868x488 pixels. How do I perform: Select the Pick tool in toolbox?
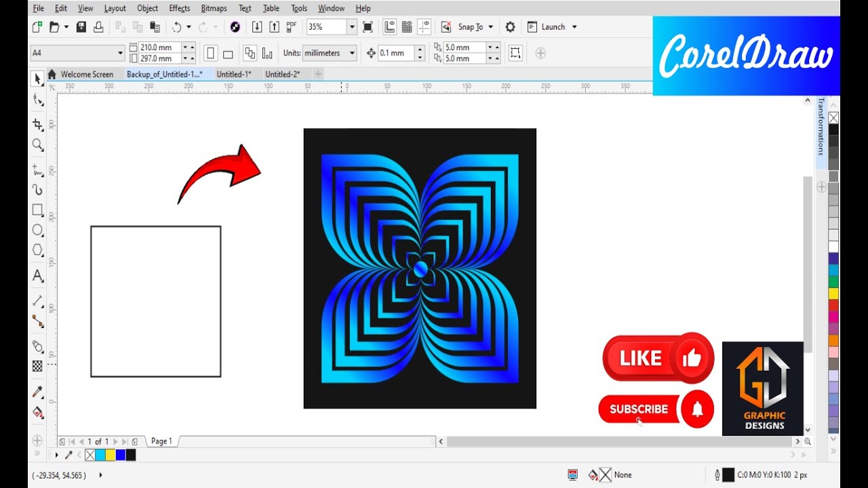38,79
